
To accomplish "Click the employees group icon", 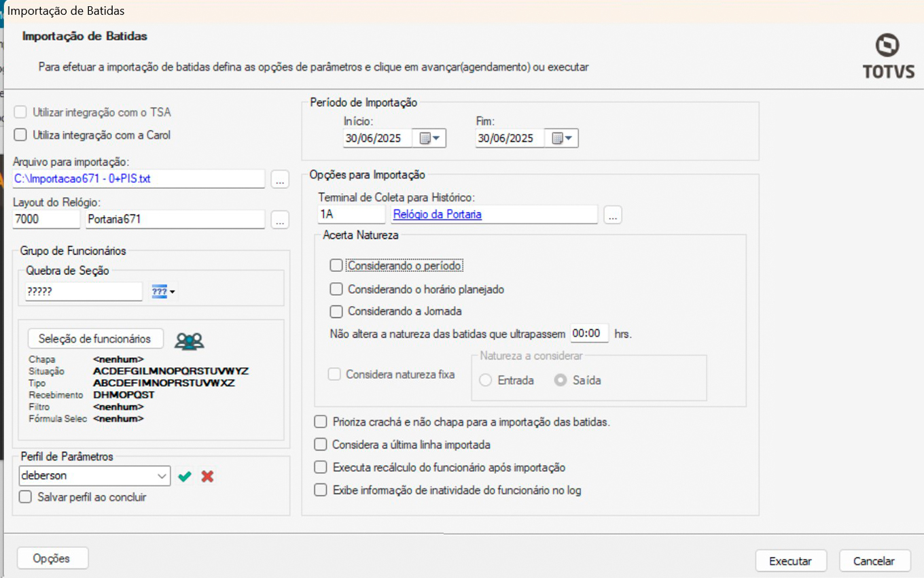I will tap(189, 341).
